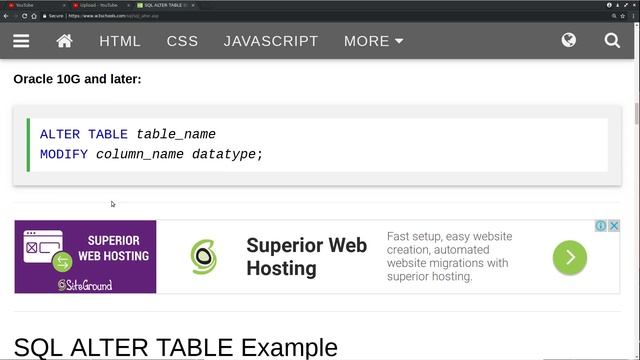Go to the W3Schools home icon
This screenshot has height=360, width=640.
(x=64, y=41)
